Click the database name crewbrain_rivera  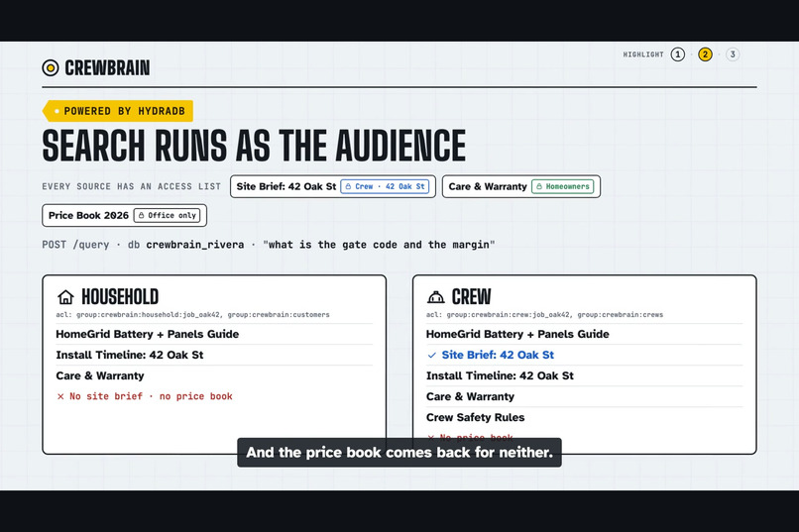pyautogui.click(x=195, y=245)
